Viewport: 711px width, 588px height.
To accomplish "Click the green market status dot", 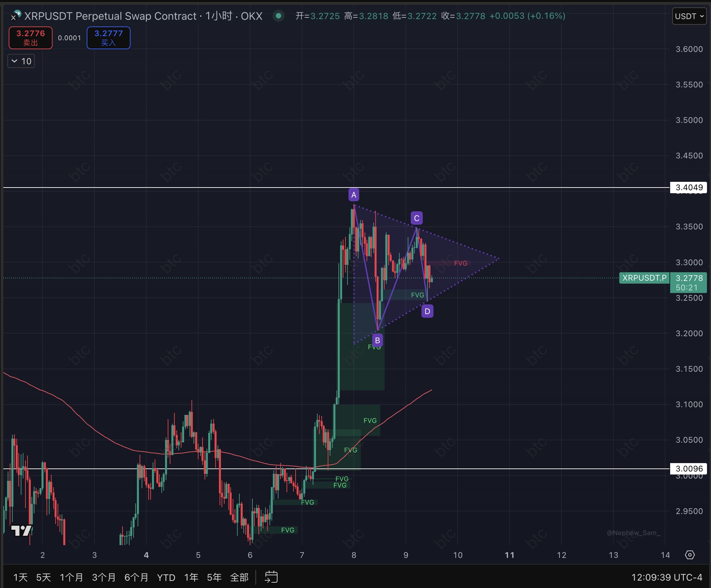I will coord(278,16).
